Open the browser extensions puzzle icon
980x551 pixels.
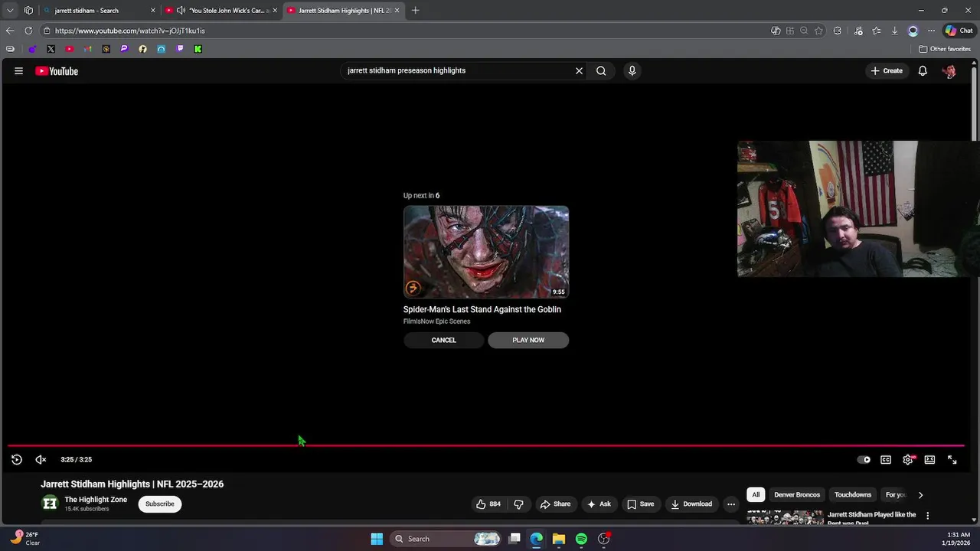[x=837, y=31]
